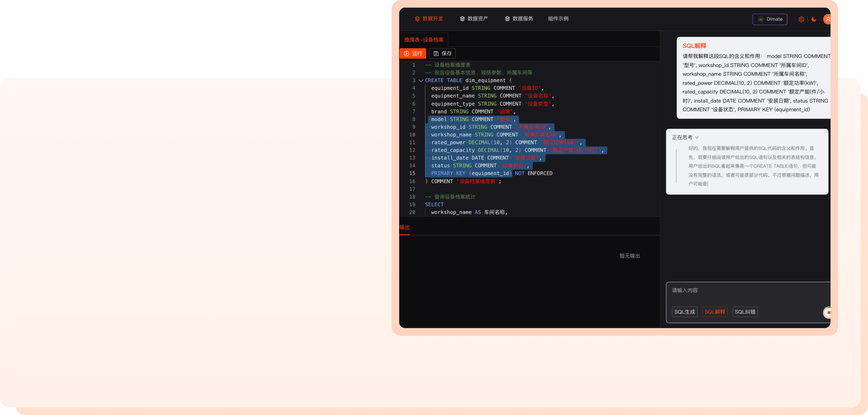
Task: Toggle dark mode with the moon icon
Action: [814, 19]
